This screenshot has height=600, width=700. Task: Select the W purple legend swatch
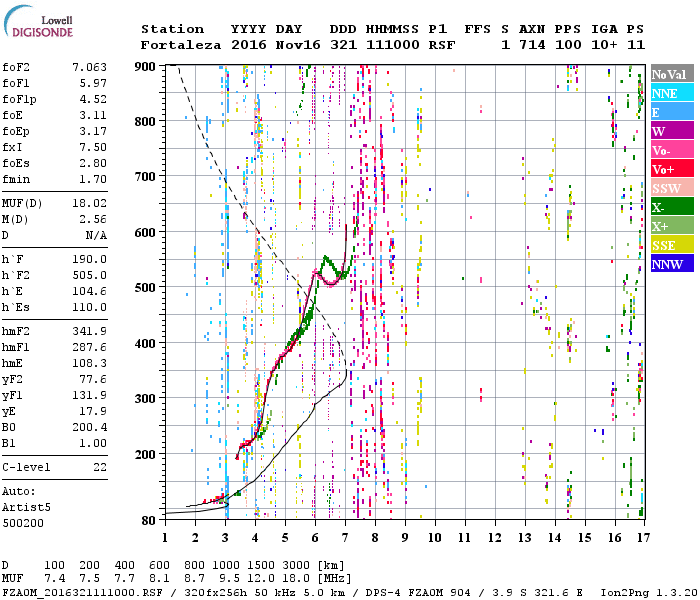point(672,131)
